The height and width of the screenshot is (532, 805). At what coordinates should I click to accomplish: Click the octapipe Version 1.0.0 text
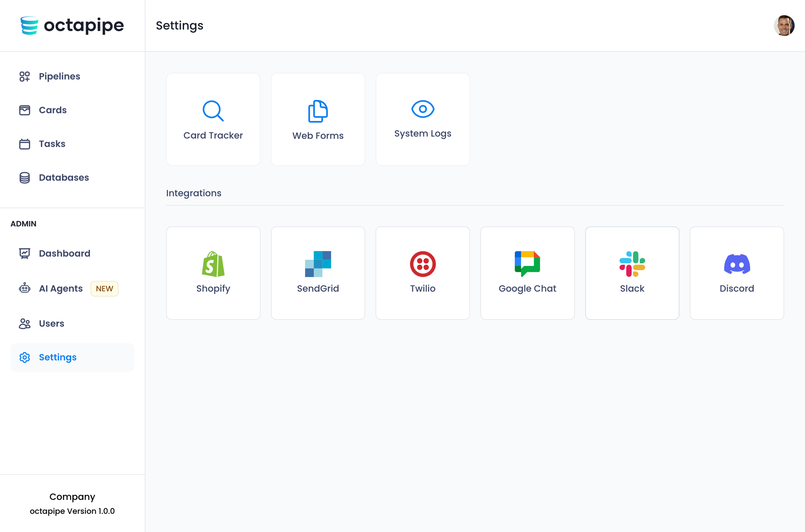[x=72, y=511]
